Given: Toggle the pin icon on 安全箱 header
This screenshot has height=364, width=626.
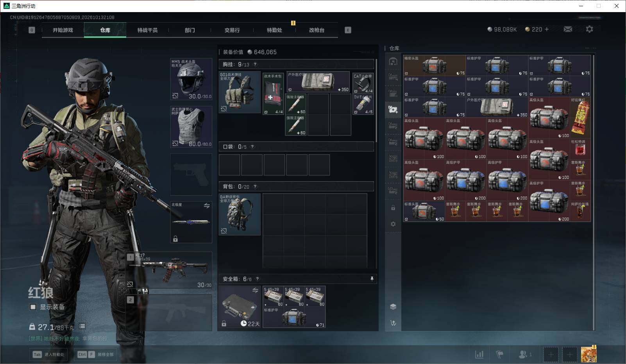Looking at the screenshot, I should (x=372, y=278).
